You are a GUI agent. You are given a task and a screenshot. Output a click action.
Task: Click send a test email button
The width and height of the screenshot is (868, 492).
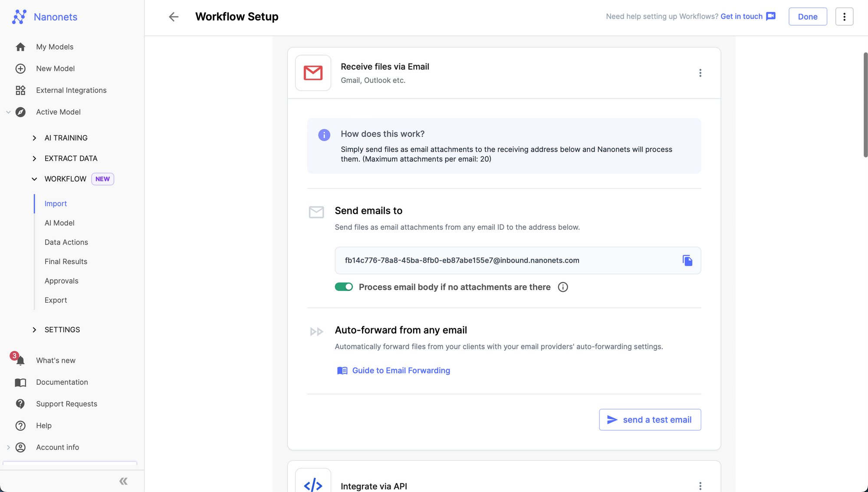click(x=650, y=419)
